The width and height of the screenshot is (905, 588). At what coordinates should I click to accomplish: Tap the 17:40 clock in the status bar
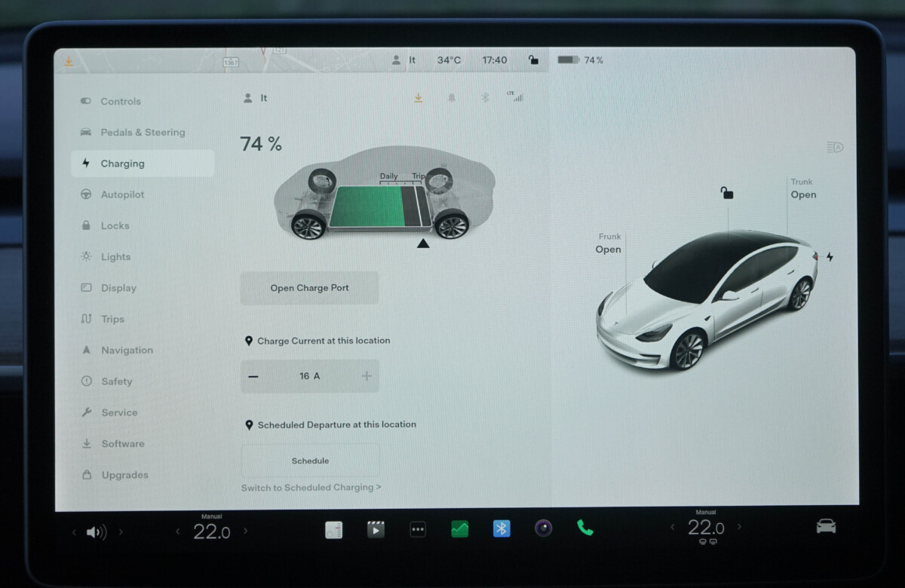pos(495,60)
